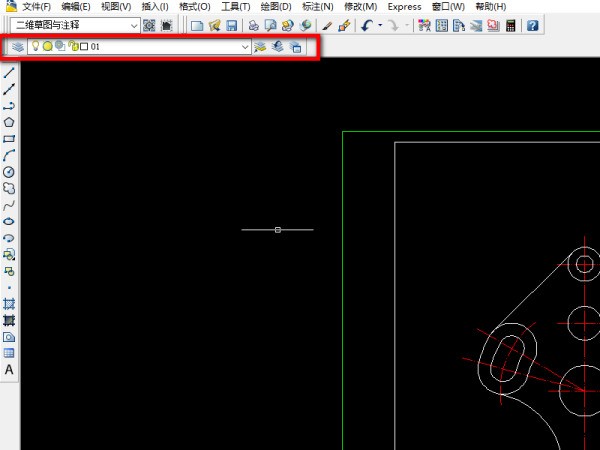Open the Express menu
This screenshot has height=450, width=600.
pos(405,7)
